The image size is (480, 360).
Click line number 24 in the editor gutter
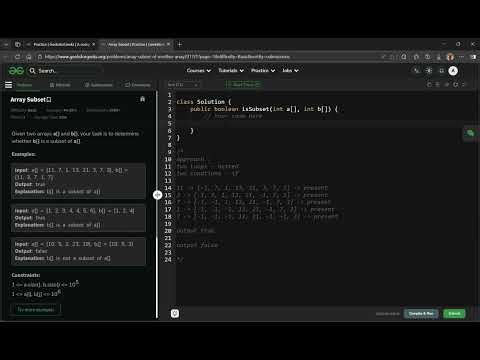click(168, 260)
